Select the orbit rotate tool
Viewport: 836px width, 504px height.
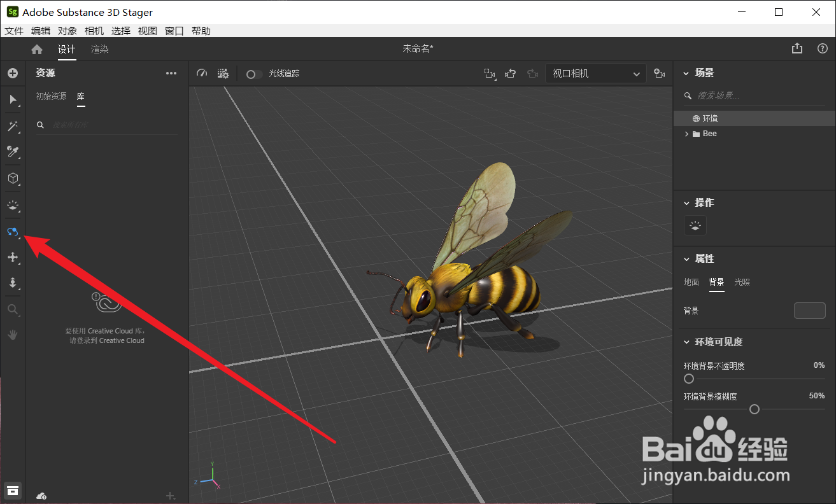coord(13,232)
